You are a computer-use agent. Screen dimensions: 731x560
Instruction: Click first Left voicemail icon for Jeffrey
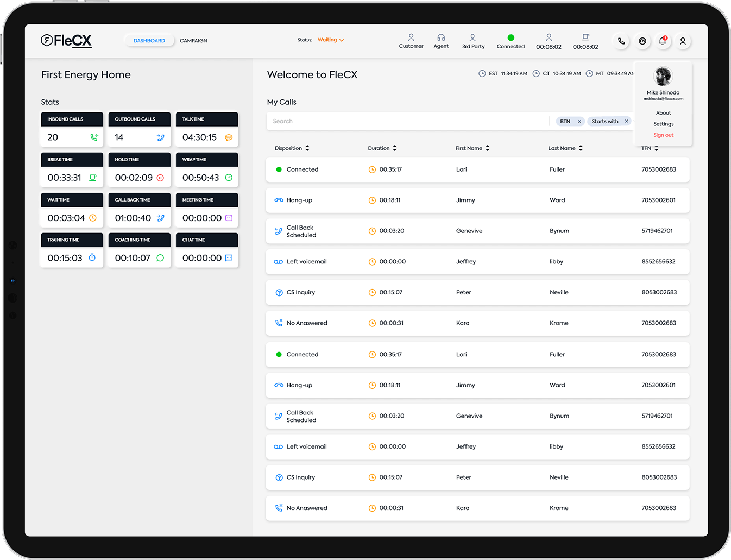(279, 262)
